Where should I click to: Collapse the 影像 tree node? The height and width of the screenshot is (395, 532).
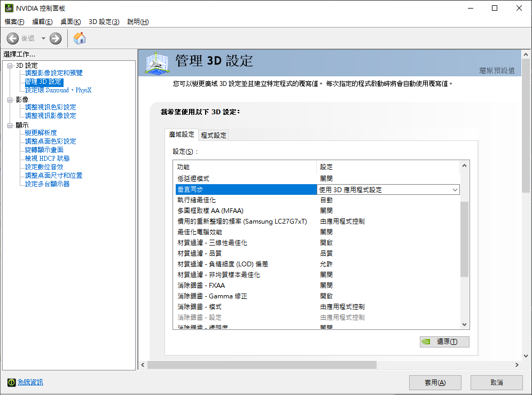click(10, 100)
